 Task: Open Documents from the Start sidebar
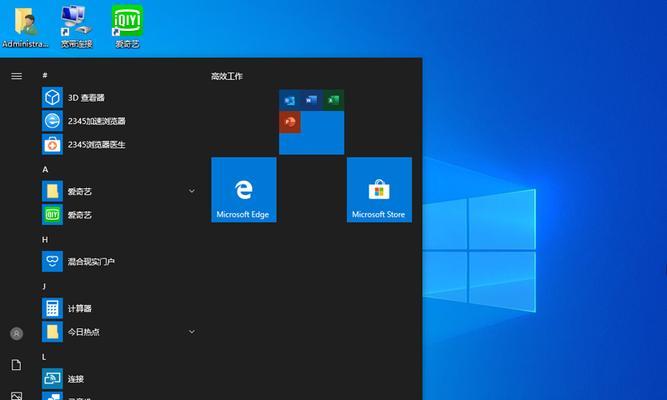(17, 365)
